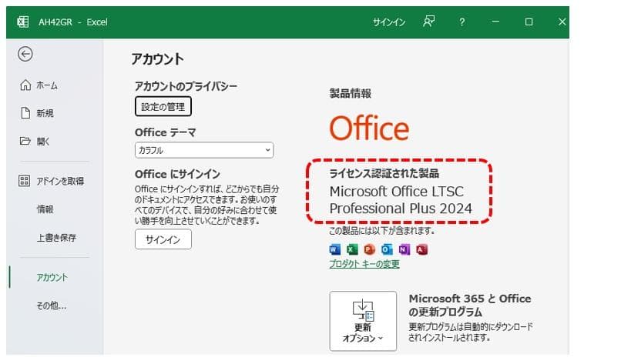The image size is (631, 364).
Task: Click the Excel product icon
Action: 352,249
